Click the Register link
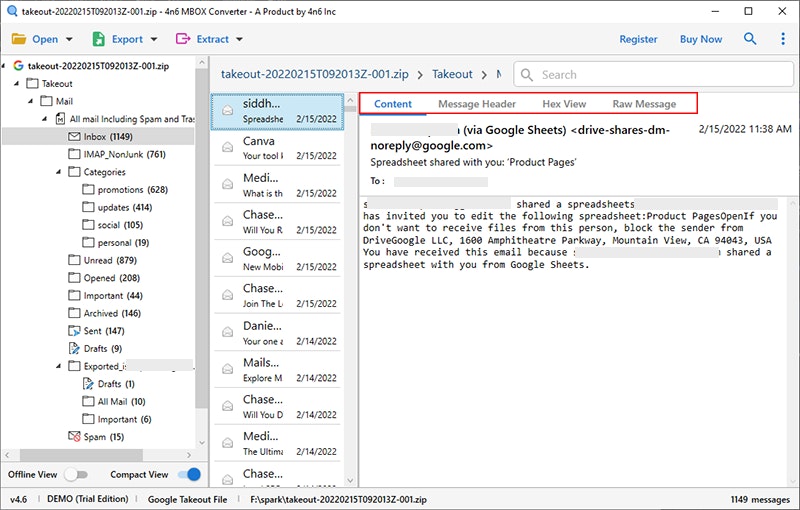800x510 pixels. [x=638, y=39]
